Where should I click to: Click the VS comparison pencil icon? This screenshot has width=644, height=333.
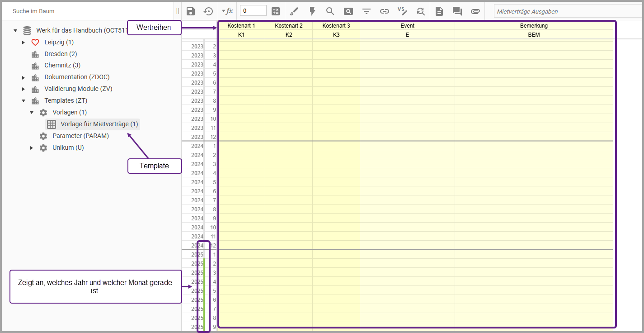(x=402, y=11)
